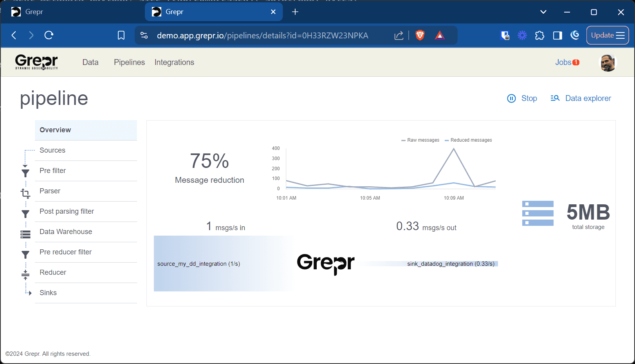The width and height of the screenshot is (635, 364).
Task: Open the Bitwarden shield extension icon
Action: [x=505, y=36]
